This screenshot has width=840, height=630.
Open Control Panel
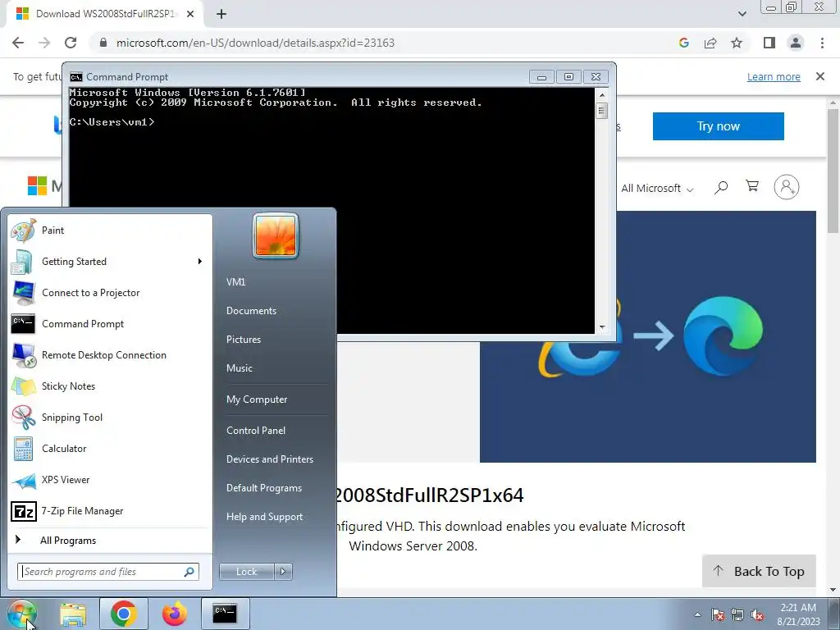click(x=256, y=430)
